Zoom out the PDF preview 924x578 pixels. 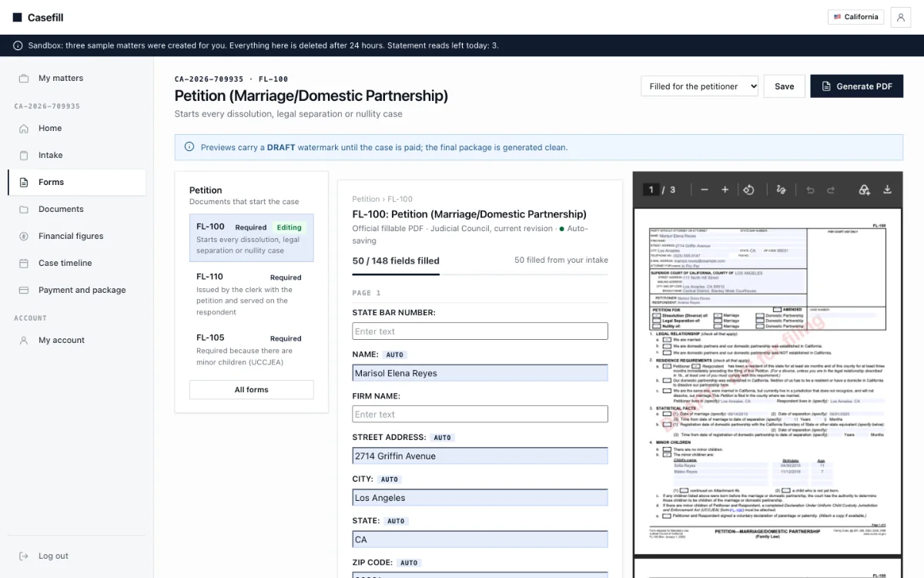point(705,190)
